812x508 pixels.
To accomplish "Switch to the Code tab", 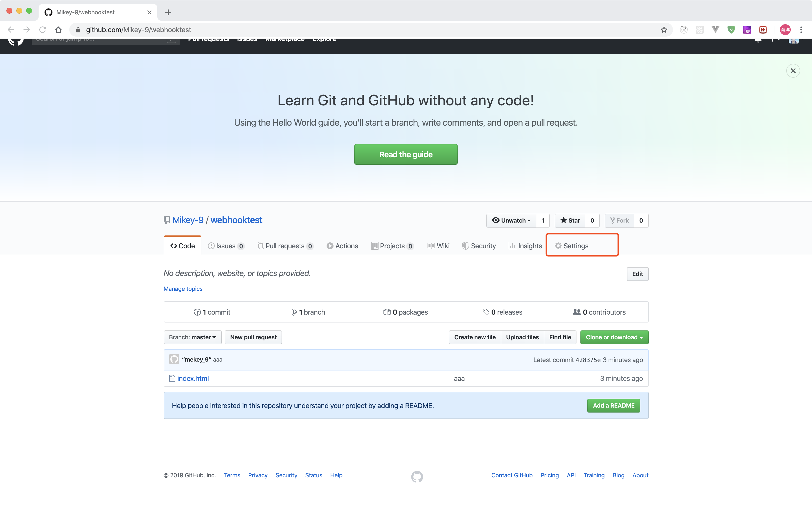I will point(183,246).
